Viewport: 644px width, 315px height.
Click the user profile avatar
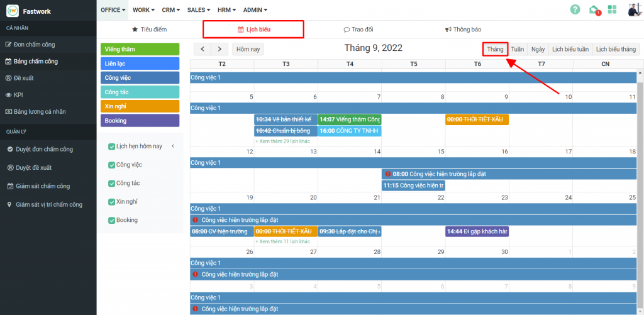(x=634, y=9)
